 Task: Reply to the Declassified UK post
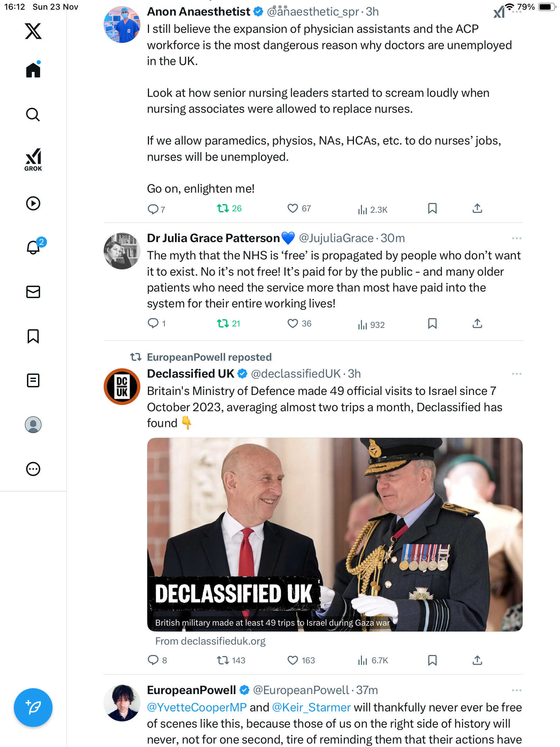tap(153, 660)
